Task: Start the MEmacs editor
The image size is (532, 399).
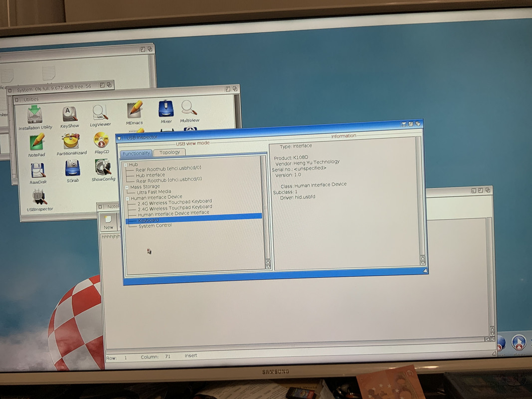Action: [134, 113]
